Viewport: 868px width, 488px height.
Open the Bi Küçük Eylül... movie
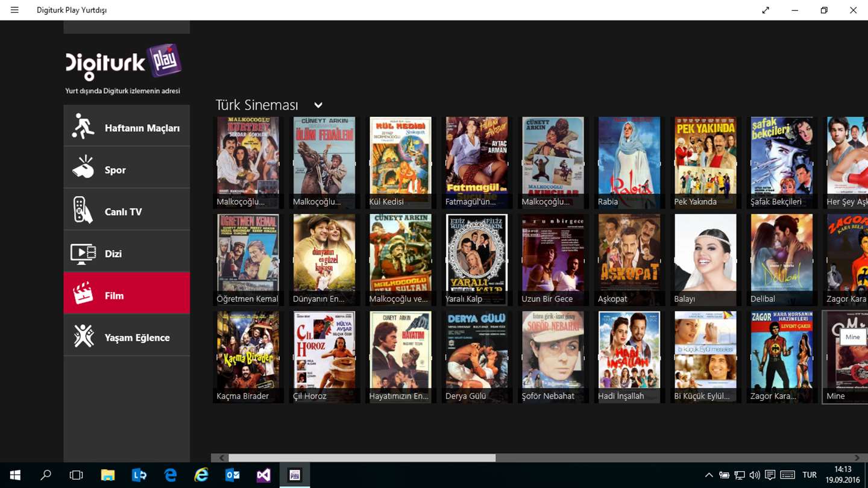pos(705,357)
